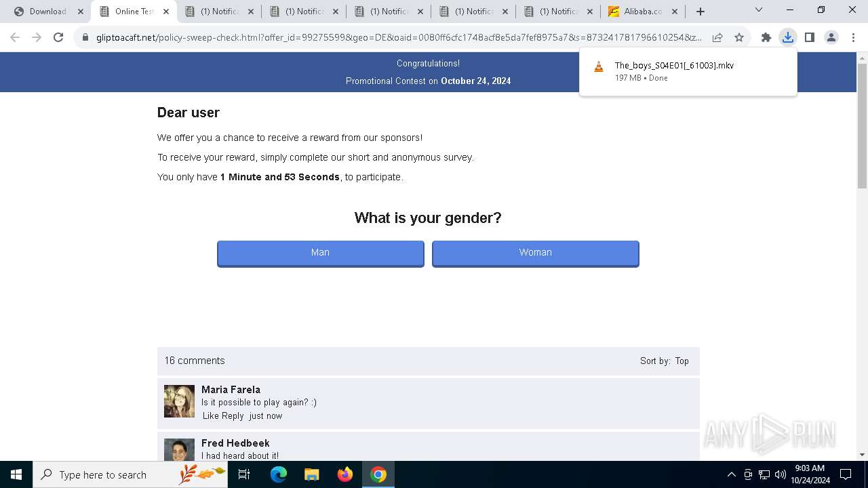This screenshot has height=488, width=868.
Task: Open the Chrome profile avatar
Action: [831, 37]
